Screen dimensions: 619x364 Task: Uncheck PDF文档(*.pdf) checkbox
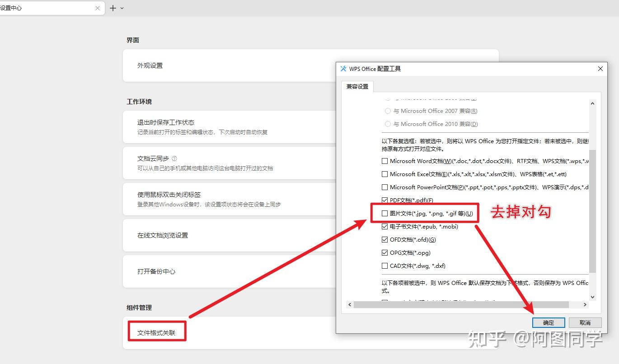point(385,200)
